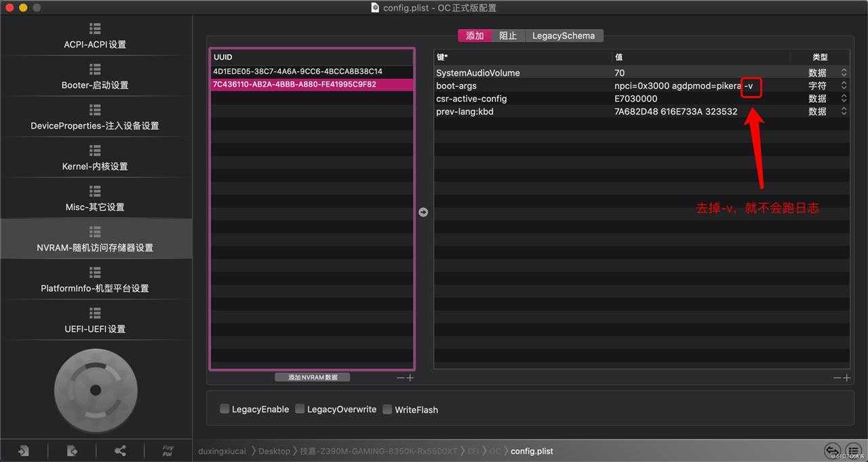Open type dropdown for boot-args row
This screenshot has height=462, width=868.
click(x=844, y=85)
